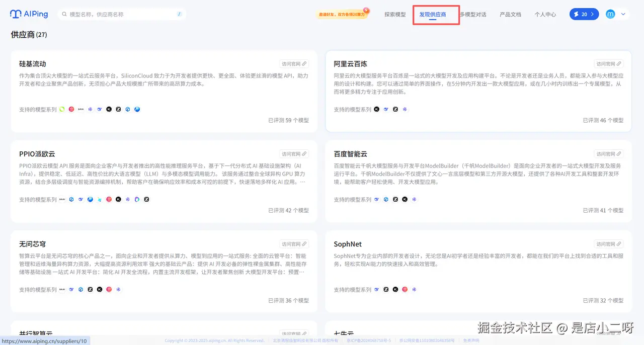Expand the account dropdown chevron

[x=623, y=14]
